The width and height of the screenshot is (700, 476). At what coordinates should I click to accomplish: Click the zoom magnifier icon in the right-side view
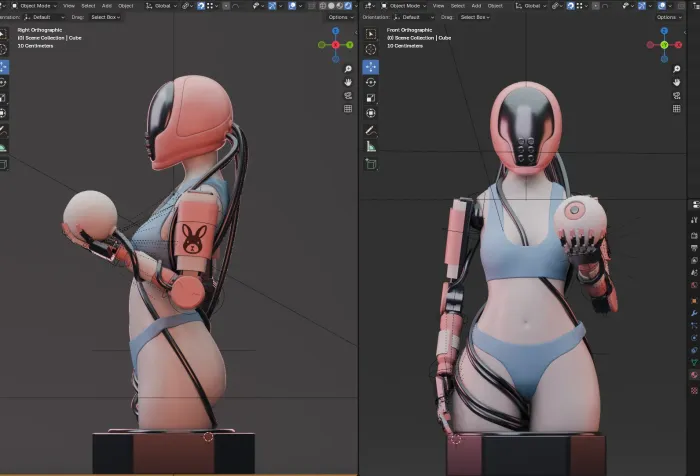(348, 69)
